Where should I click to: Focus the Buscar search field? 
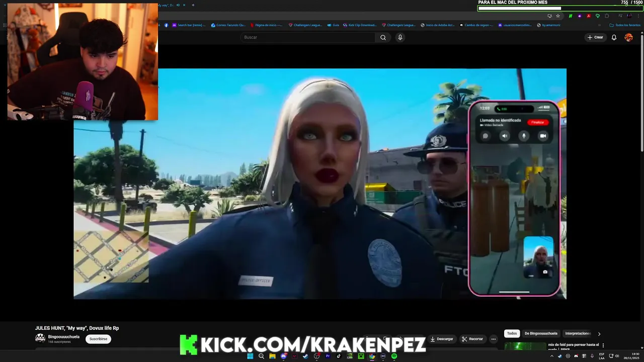308,37
